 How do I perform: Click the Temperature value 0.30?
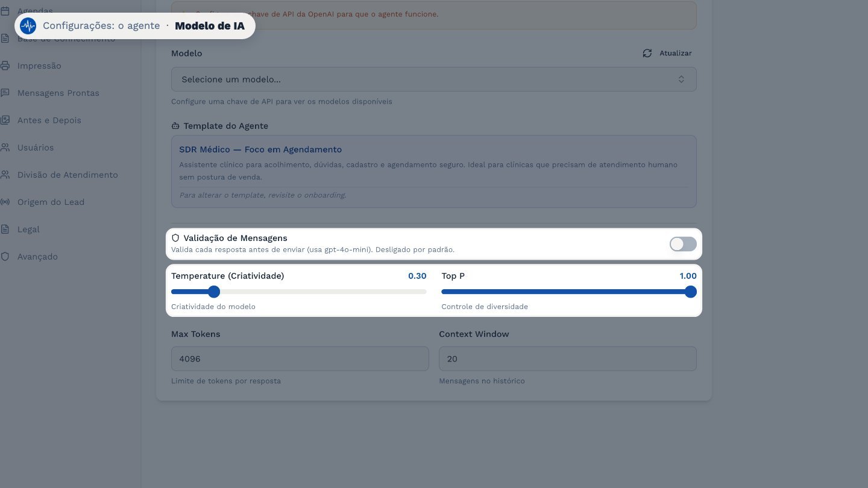click(417, 276)
